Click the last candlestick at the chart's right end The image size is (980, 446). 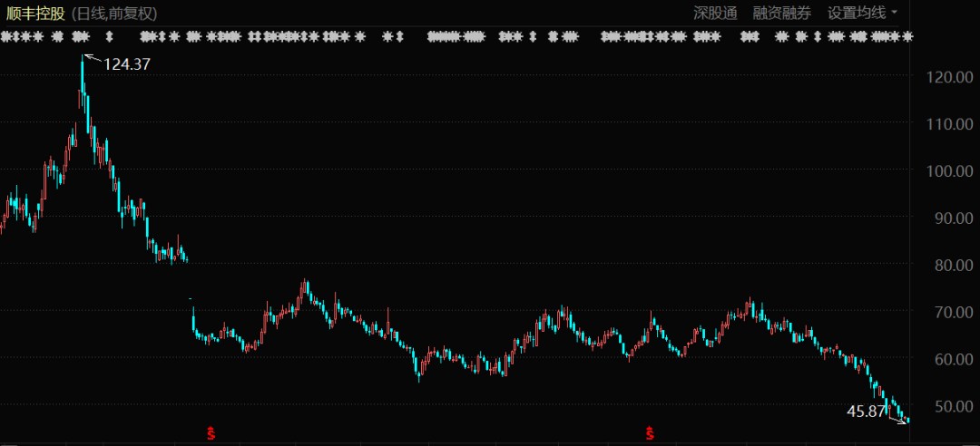point(907,420)
